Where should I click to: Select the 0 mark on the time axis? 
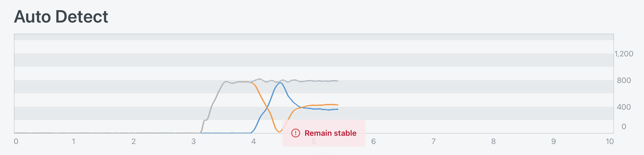pyautogui.click(x=16, y=142)
